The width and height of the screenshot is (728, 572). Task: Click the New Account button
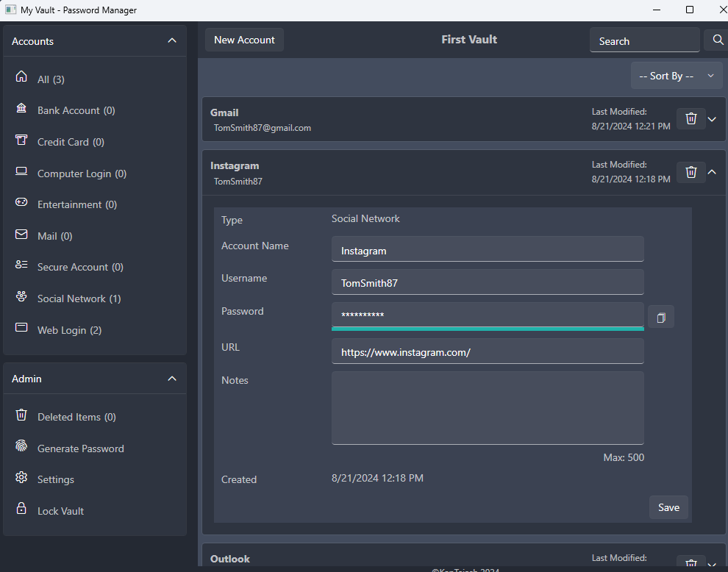coord(244,40)
